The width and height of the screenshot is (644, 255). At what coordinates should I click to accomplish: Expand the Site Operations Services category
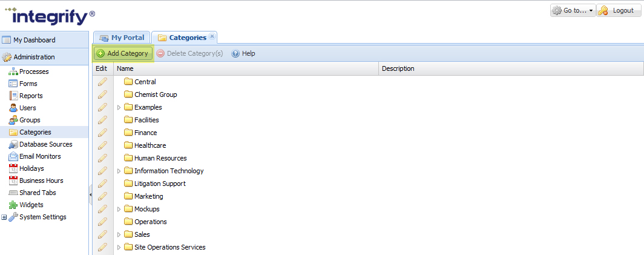click(119, 248)
